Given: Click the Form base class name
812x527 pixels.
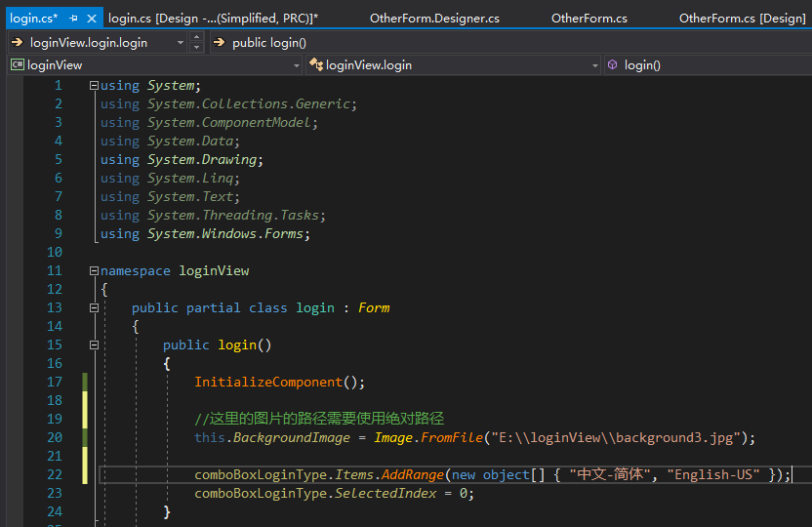Looking at the screenshot, I should click(374, 308).
